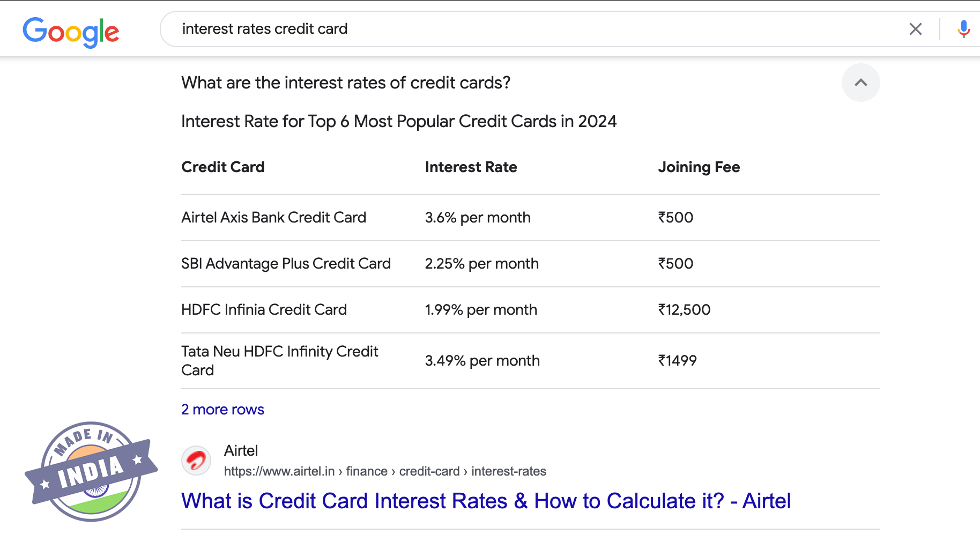The image size is (980, 534).
Task: Click the Google logo
Action: point(71,32)
